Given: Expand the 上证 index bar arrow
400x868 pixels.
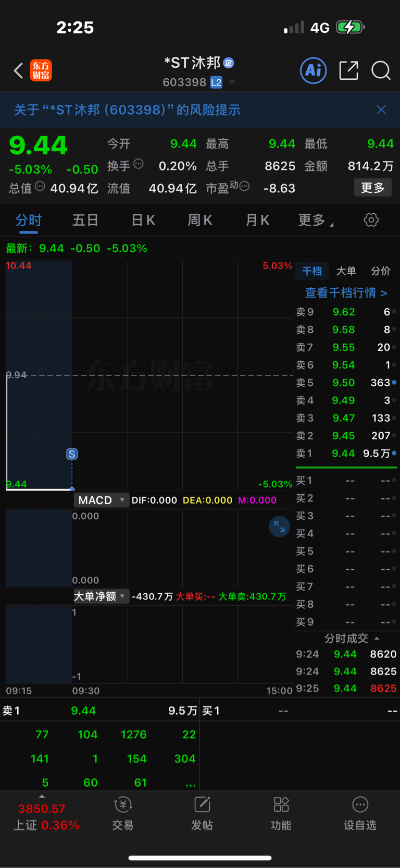Looking at the screenshot, I should [42, 797].
